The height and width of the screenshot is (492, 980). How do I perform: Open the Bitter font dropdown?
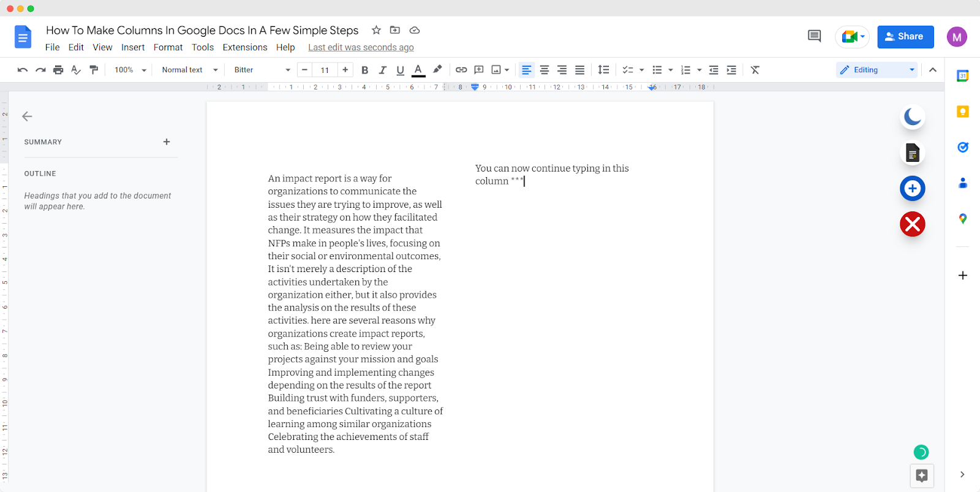coord(262,70)
